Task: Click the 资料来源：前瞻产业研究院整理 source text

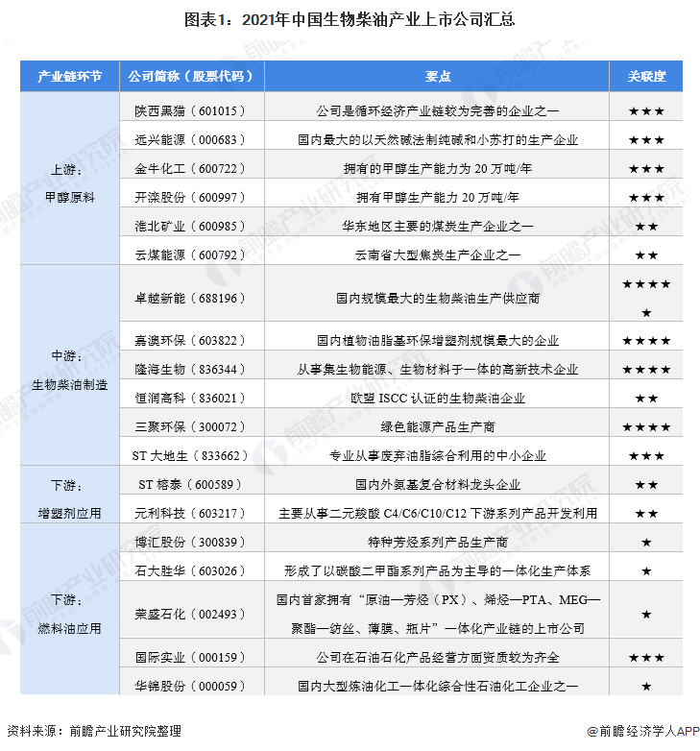Action: click(94, 731)
